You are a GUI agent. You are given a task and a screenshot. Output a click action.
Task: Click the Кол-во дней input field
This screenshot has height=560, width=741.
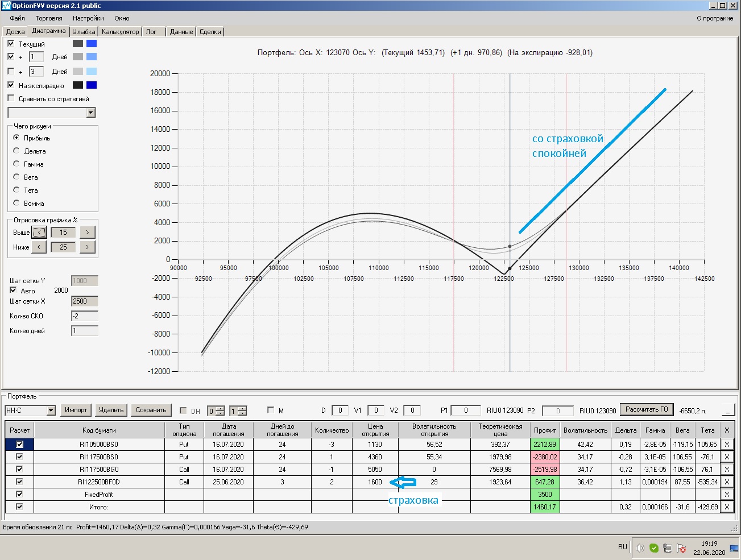tap(85, 331)
